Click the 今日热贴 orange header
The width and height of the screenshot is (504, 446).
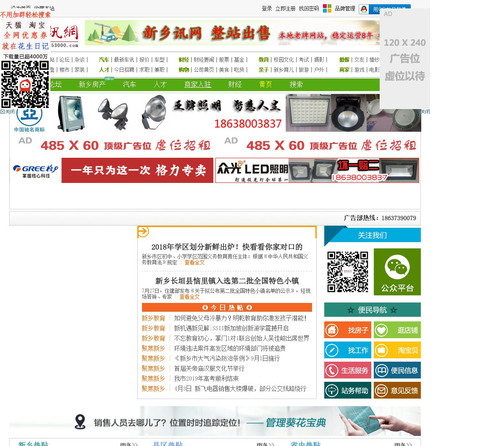pos(227,308)
